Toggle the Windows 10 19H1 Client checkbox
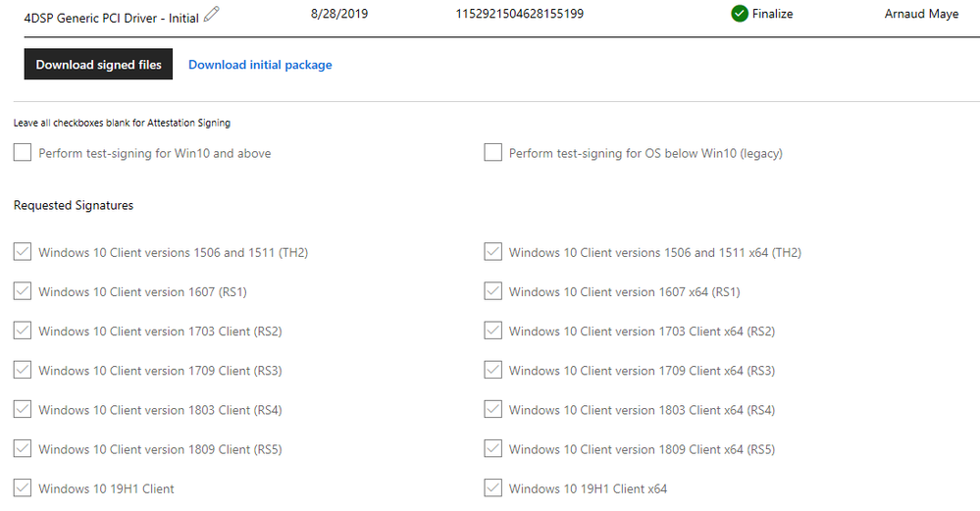 pos(23,487)
